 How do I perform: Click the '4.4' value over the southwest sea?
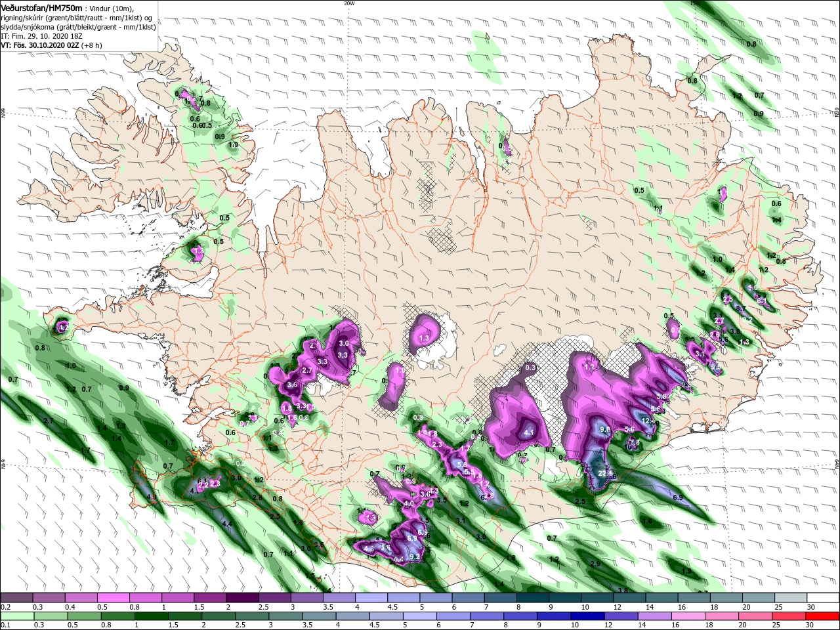[227, 524]
